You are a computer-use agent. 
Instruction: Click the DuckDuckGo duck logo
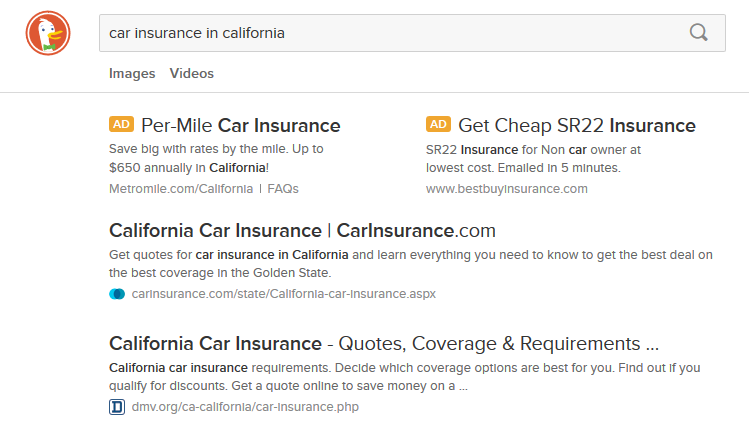coord(45,33)
